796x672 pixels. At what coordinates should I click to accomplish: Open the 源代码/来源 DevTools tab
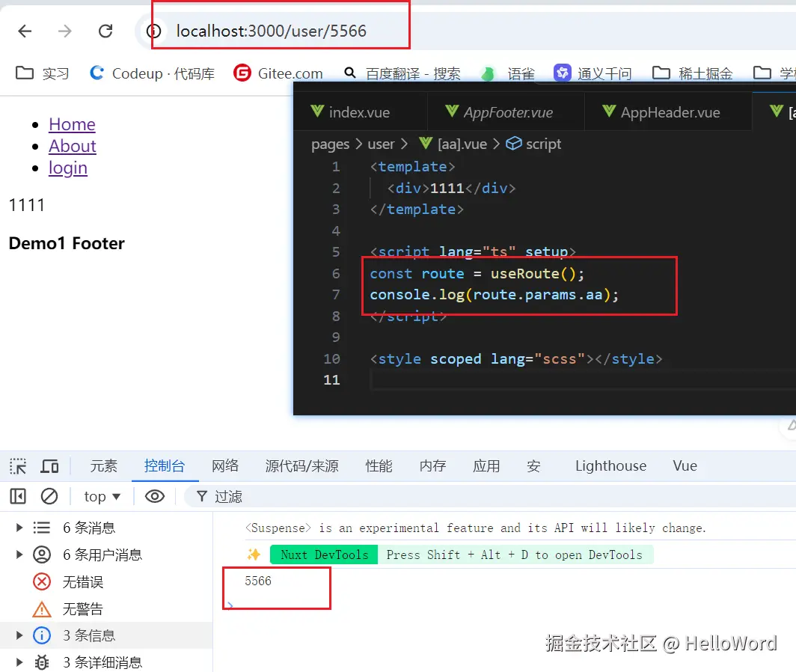pos(302,466)
